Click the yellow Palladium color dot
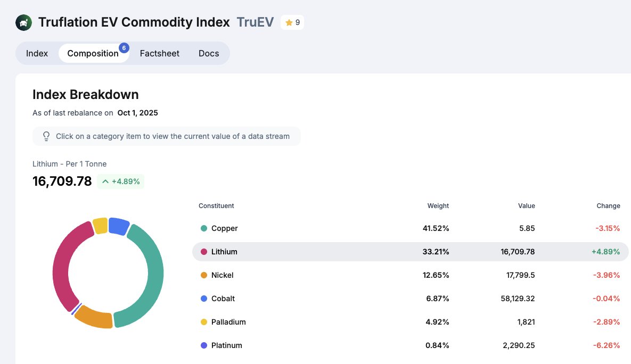The width and height of the screenshot is (631, 364). (x=204, y=322)
